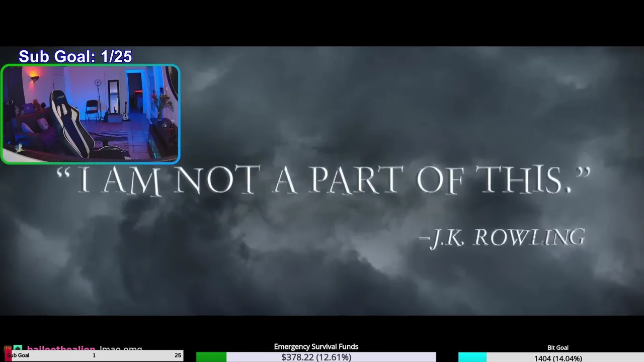The height and width of the screenshot is (362, 644).
Task: Click the "1404 (14.04%)" value text
Action: click(x=558, y=358)
